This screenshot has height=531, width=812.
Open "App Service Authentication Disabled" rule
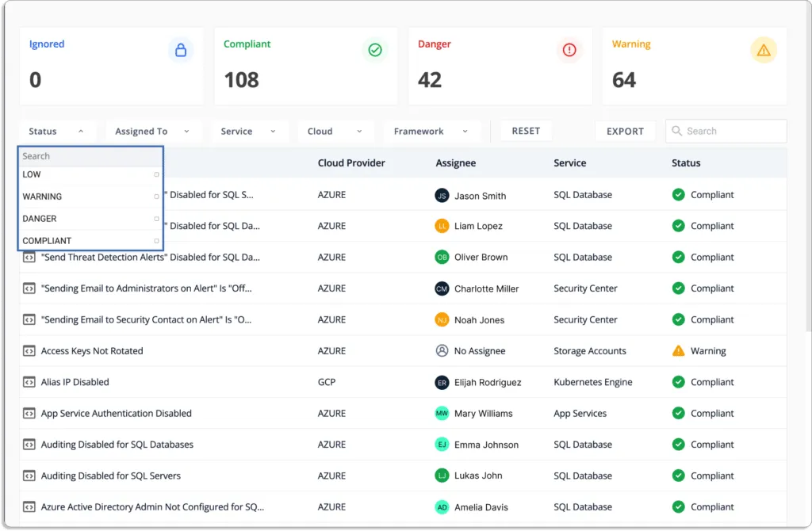pyautogui.click(x=116, y=414)
